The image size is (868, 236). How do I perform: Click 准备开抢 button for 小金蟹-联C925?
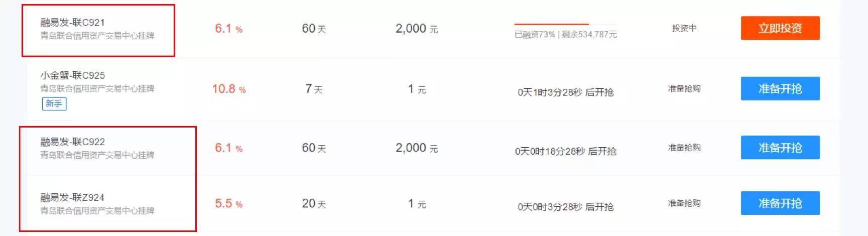(780, 89)
